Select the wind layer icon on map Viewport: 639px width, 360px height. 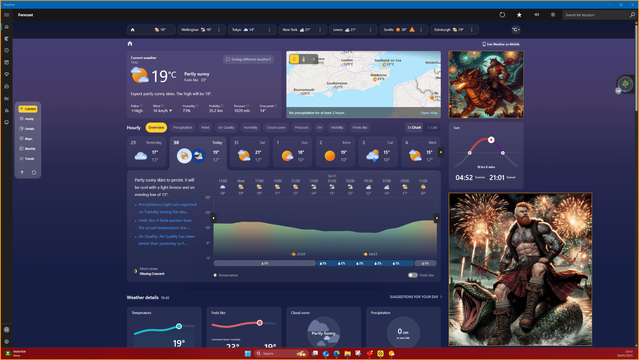pos(313,59)
